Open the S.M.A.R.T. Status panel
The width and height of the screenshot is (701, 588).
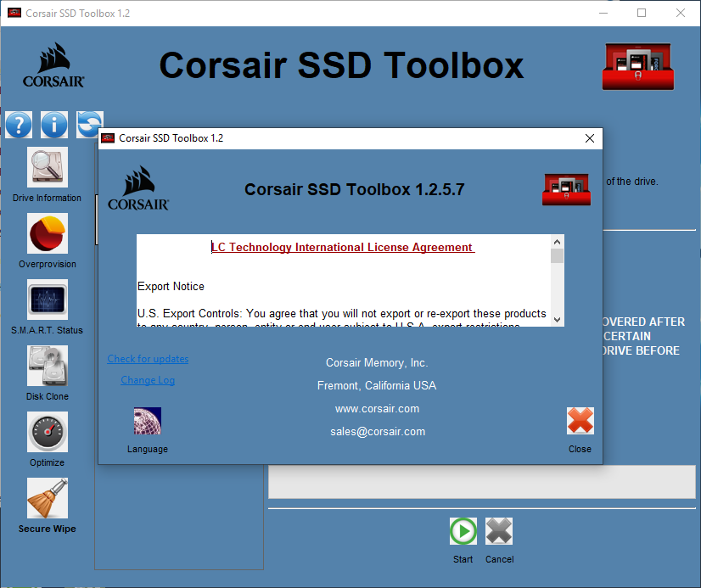(x=47, y=300)
